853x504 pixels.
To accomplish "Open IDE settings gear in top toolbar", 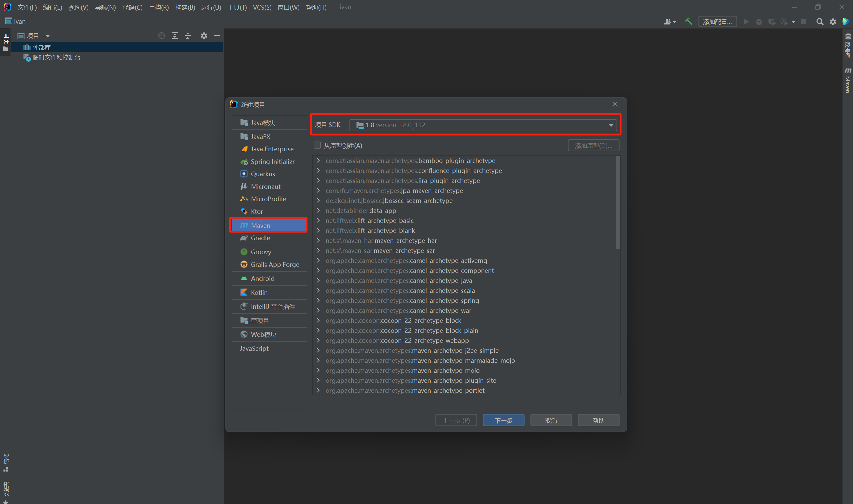I will point(833,22).
